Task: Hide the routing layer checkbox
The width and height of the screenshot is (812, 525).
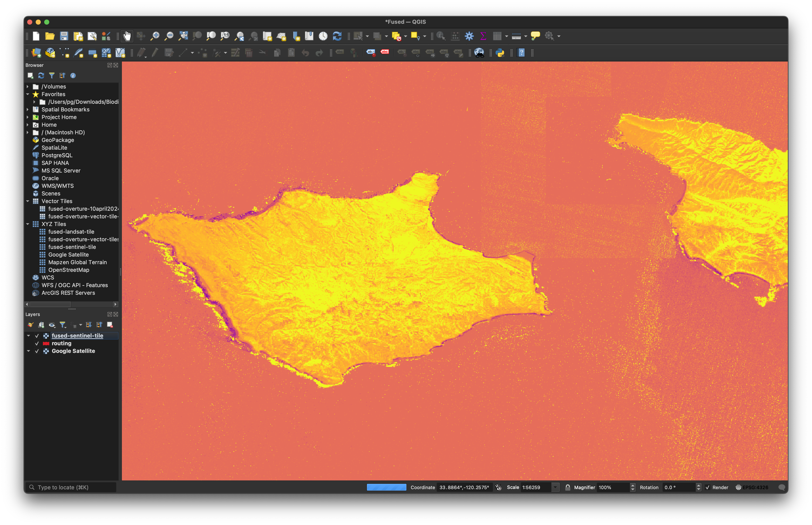Action: coord(37,343)
